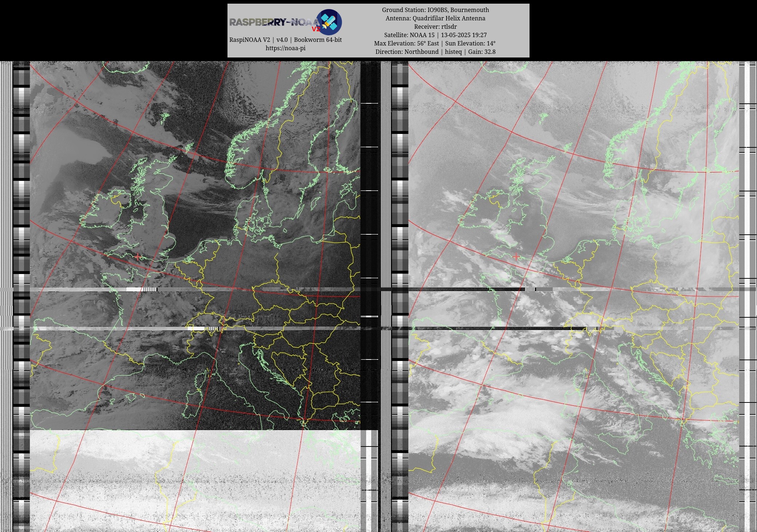Click the 'https://noaa-pi' text
Screen dimensions: 757x532
tap(285, 48)
